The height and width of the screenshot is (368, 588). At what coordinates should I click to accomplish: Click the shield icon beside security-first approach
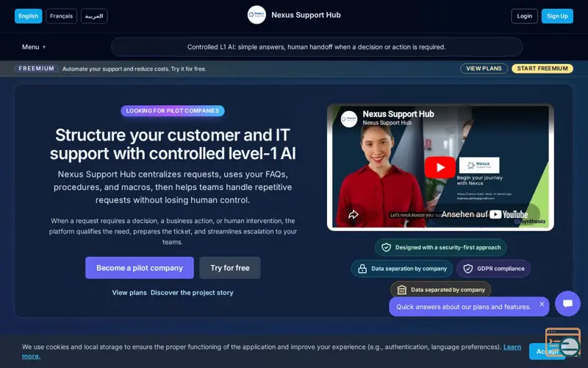387,247
